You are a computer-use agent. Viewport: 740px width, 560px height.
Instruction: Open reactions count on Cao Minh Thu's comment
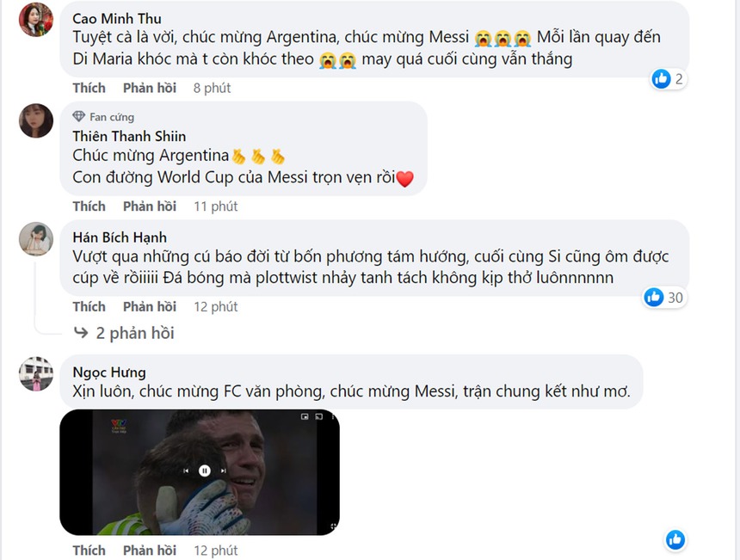[x=669, y=78]
